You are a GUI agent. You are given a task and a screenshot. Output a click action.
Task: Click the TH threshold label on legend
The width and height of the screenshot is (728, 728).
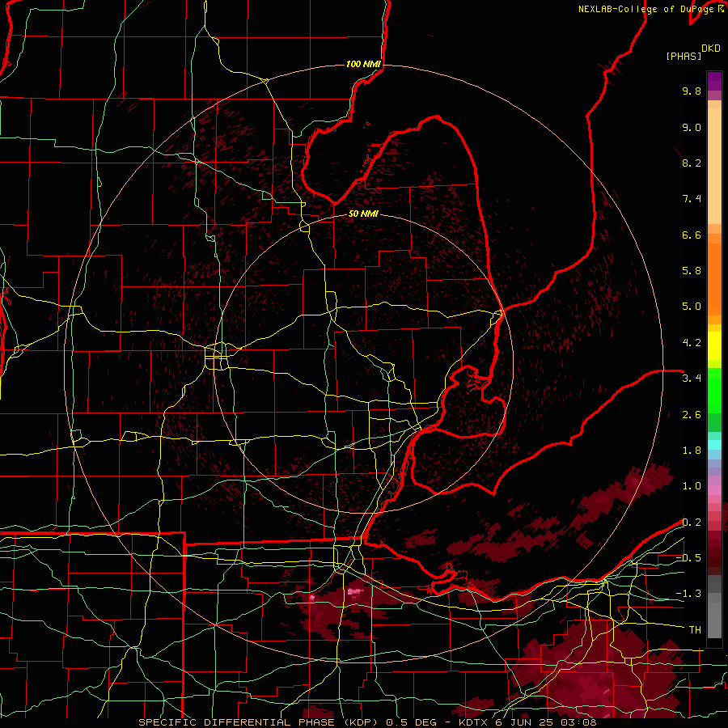(695, 630)
